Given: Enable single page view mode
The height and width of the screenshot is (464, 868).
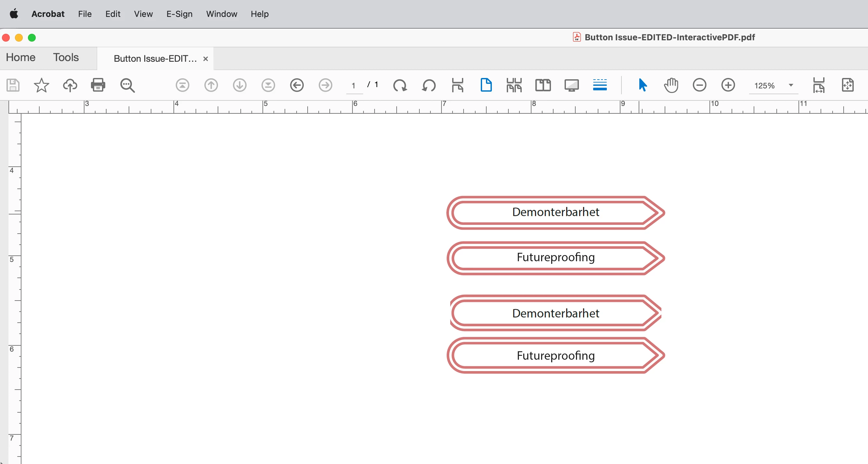Looking at the screenshot, I should [486, 85].
